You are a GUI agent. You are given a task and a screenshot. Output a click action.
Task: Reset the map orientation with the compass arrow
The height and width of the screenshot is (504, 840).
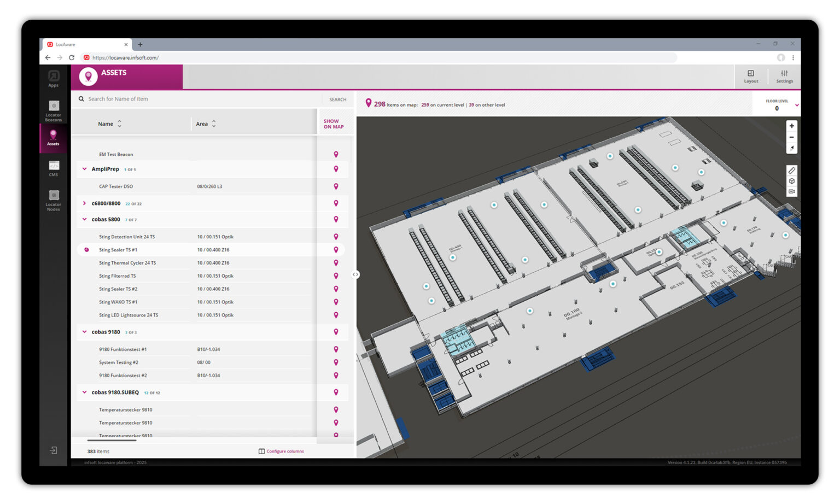[792, 148]
